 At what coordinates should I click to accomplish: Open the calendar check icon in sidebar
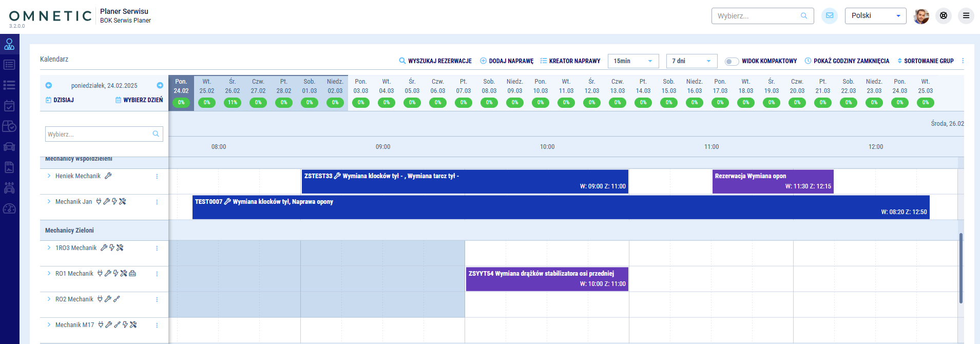click(9, 106)
